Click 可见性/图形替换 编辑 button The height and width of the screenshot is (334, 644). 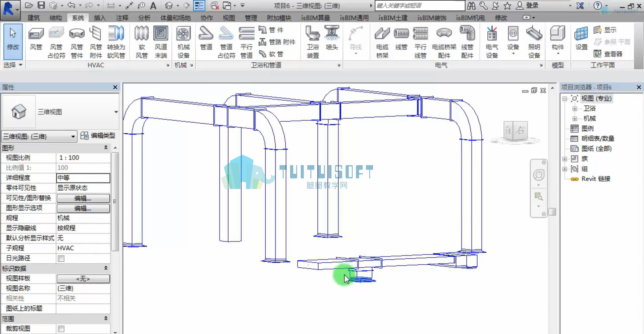[83, 198]
